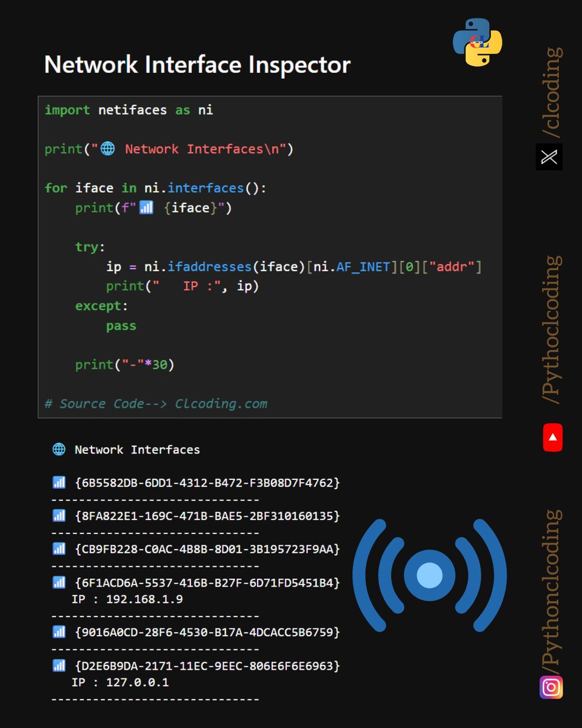Click the X (Twitter) logo icon
The height and width of the screenshot is (728, 582).
549,157
